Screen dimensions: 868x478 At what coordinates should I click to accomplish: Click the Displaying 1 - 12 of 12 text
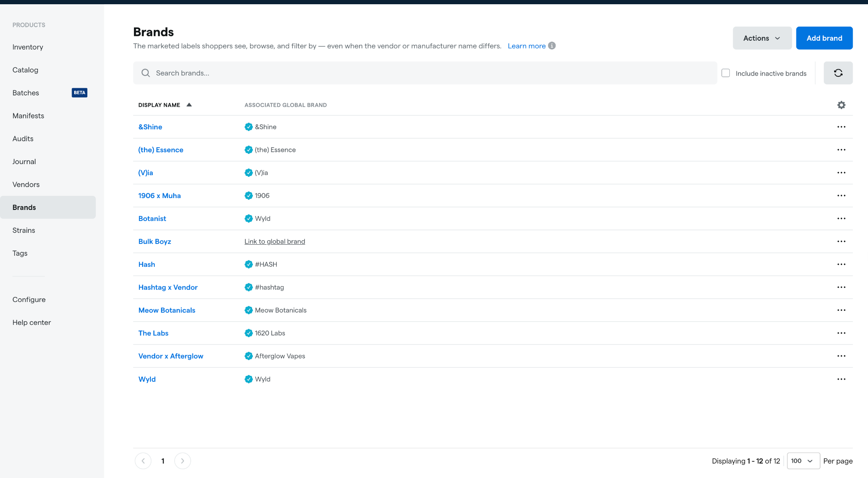click(746, 461)
